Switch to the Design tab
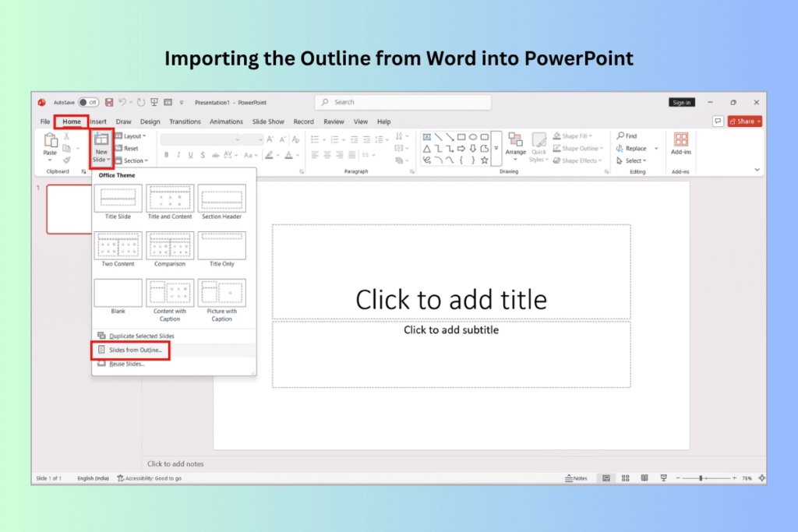This screenshot has height=532, width=798. 150,122
